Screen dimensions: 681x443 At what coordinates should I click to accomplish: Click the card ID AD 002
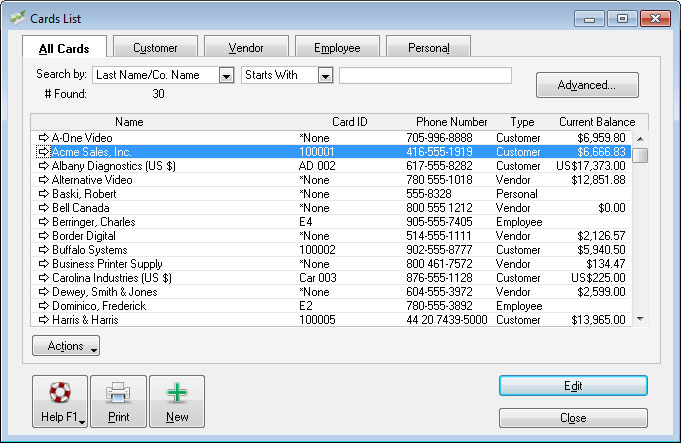click(317, 166)
